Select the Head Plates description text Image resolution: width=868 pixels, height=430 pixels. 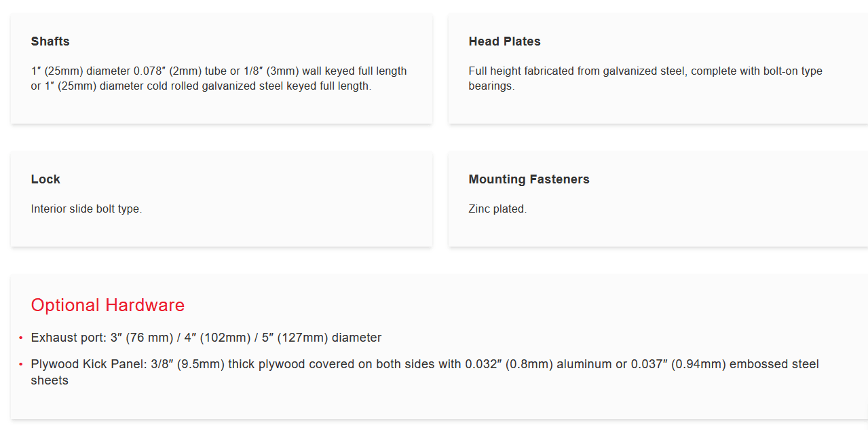645,79
